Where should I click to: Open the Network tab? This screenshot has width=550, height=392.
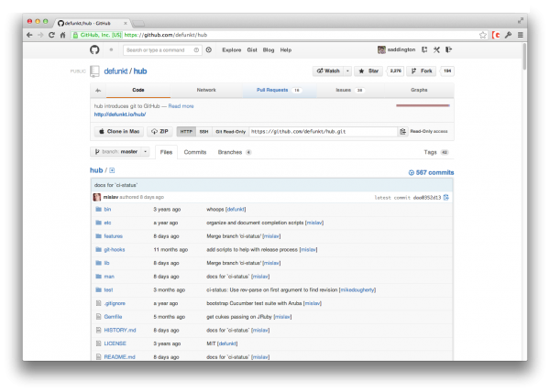(x=206, y=90)
